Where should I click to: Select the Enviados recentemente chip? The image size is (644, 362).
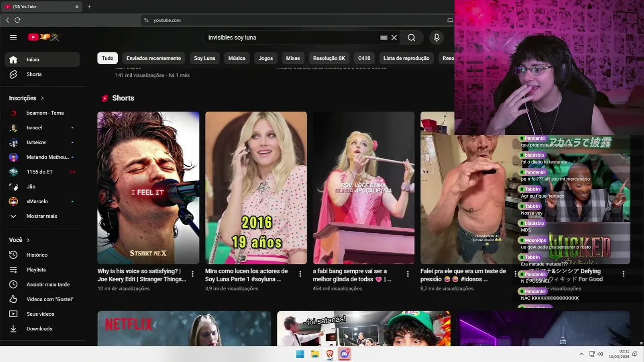point(153,58)
